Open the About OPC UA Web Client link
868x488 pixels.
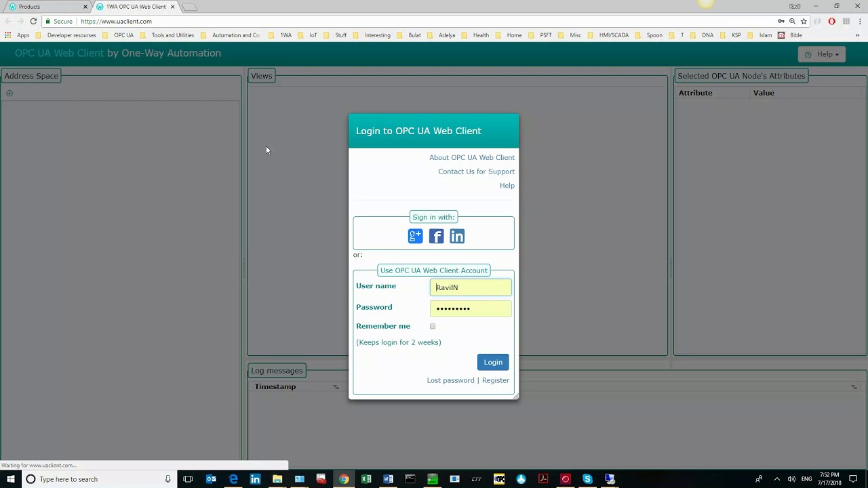click(472, 157)
